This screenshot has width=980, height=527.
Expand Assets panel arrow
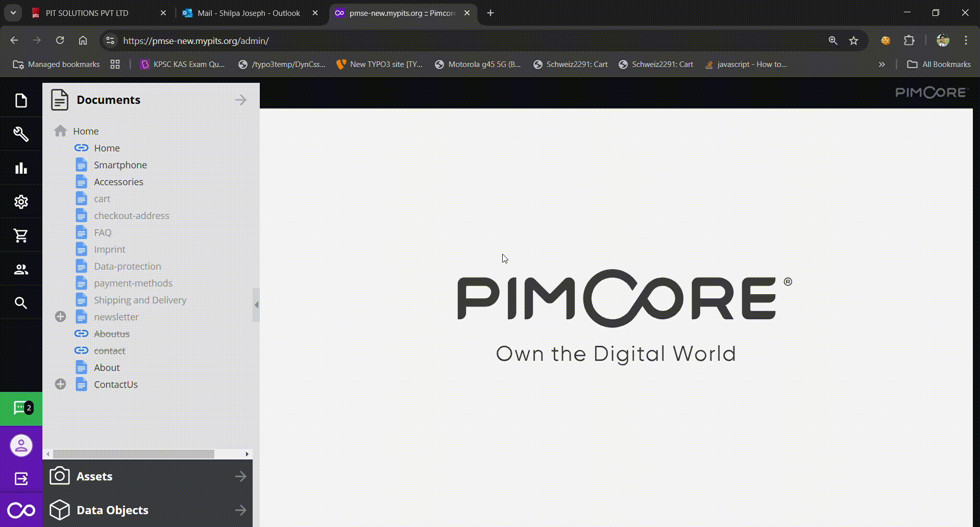click(x=240, y=476)
